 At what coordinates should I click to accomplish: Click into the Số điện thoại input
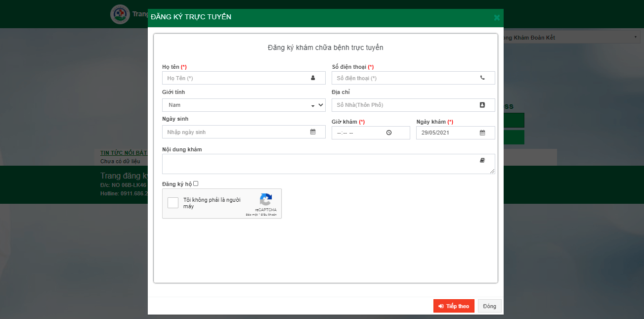[405, 78]
